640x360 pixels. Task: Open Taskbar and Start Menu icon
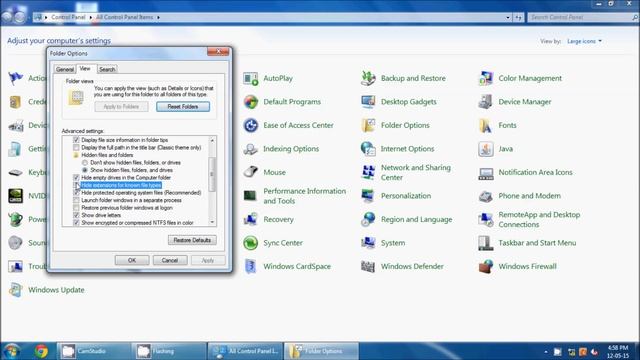coord(486,243)
